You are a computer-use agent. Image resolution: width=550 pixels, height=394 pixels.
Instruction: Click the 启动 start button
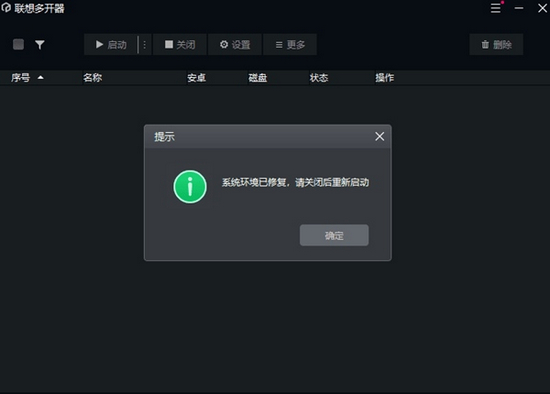click(x=110, y=45)
